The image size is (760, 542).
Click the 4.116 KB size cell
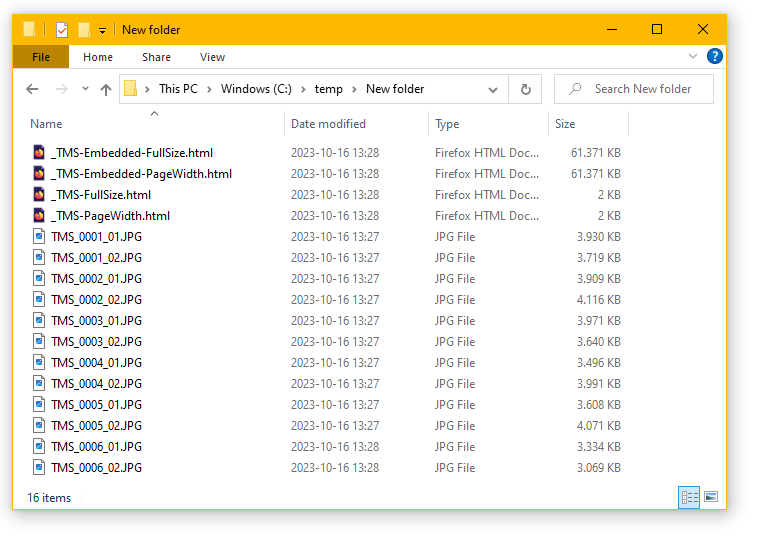tap(599, 300)
